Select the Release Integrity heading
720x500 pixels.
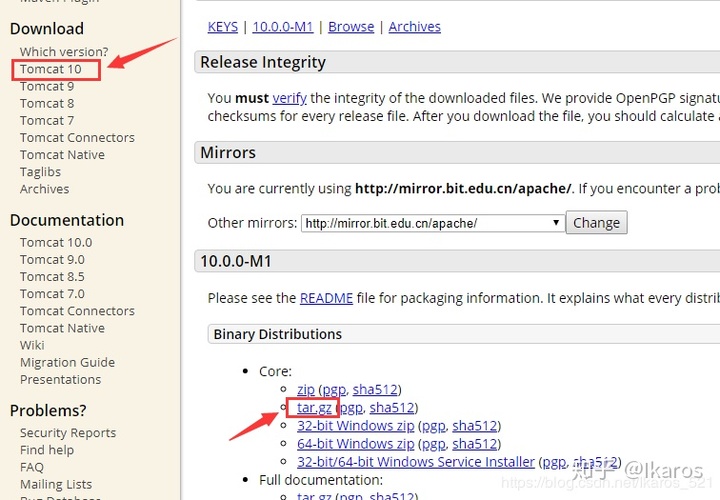(263, 62)
